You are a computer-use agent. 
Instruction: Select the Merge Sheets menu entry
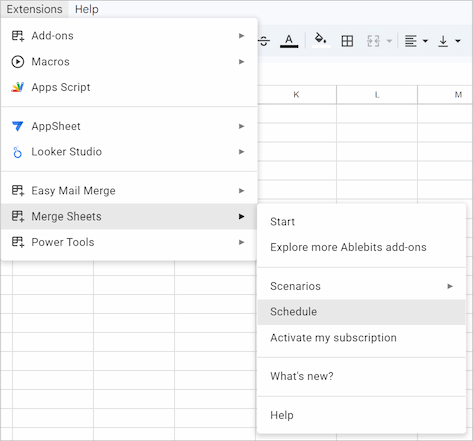[129, 216]
